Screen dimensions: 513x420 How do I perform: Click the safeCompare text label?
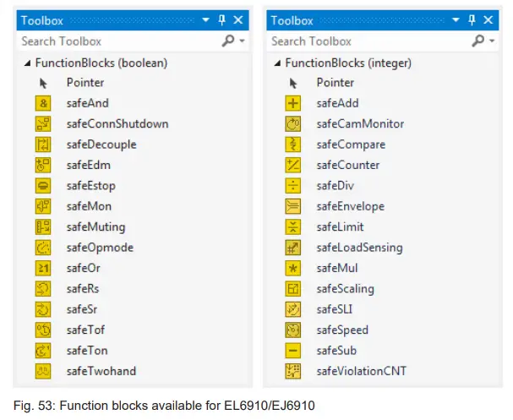(x=351, y=145)
